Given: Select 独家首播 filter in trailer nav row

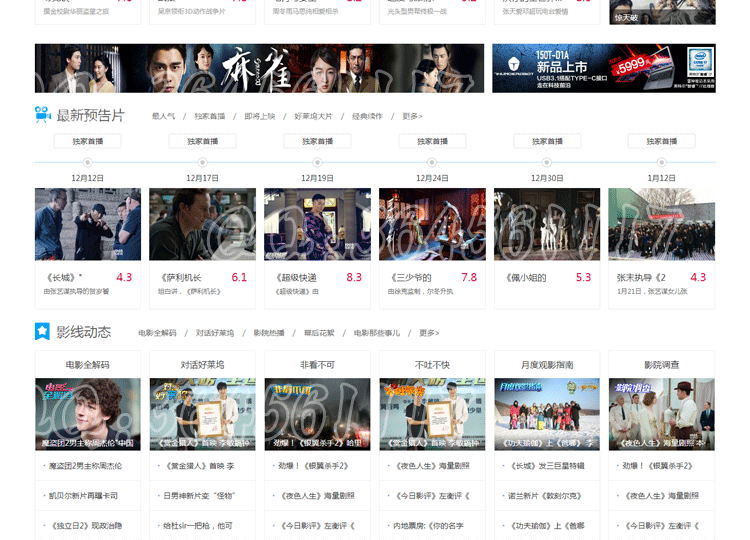Looking at the screenshot, I should click(x=210, y=116).
